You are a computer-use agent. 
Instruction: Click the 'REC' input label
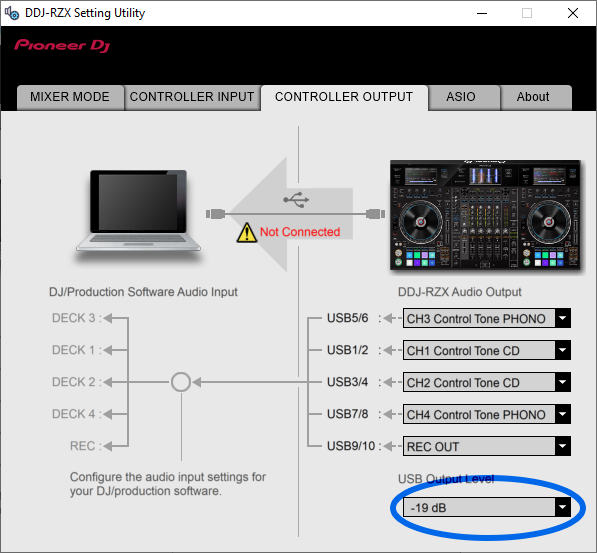pyautogui.click(x=83, y=446)
